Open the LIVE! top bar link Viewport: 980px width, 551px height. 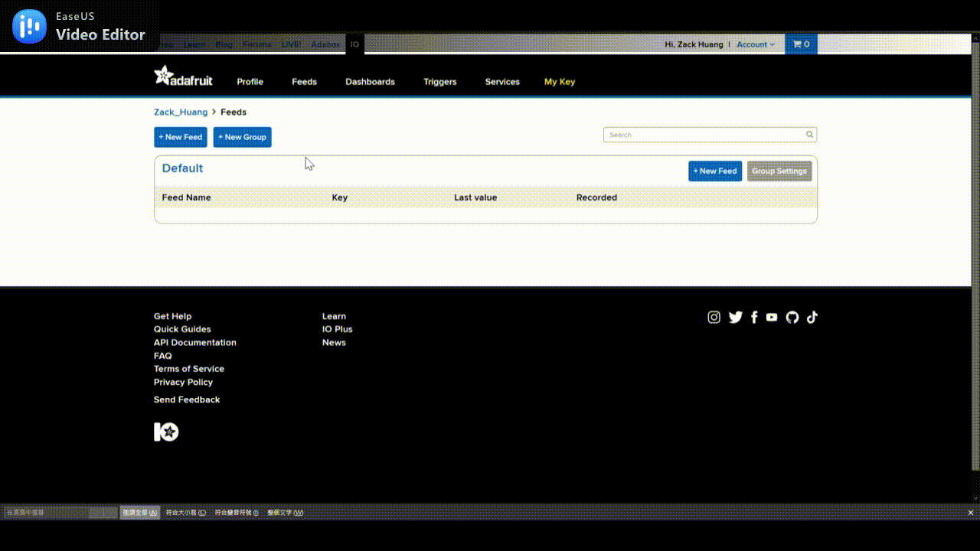click(x=291, y=44)
